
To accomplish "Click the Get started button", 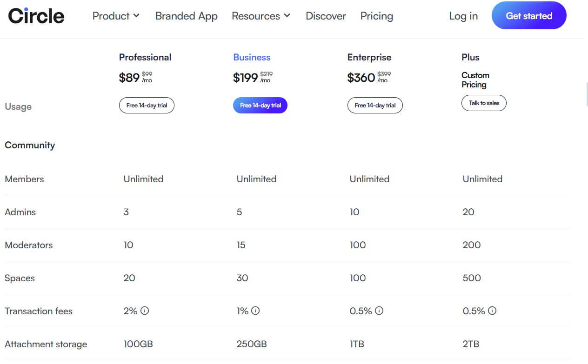I will pos(529,15).
